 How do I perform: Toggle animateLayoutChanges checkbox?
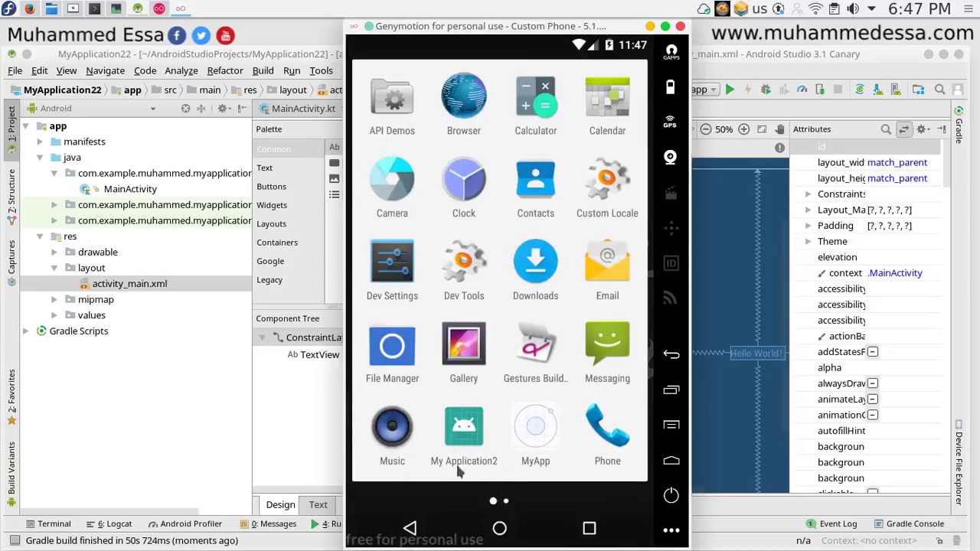pyautogui.click(x=873, y=399)
